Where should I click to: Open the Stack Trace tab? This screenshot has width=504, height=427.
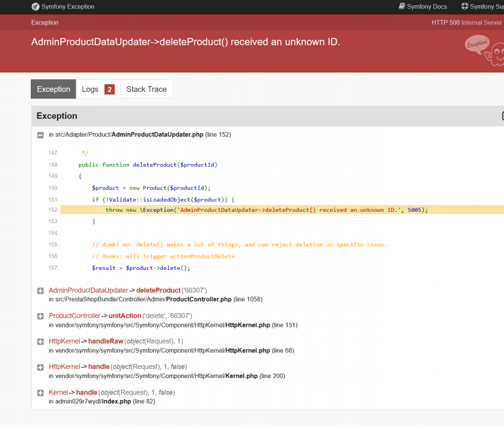click(146, 89)
